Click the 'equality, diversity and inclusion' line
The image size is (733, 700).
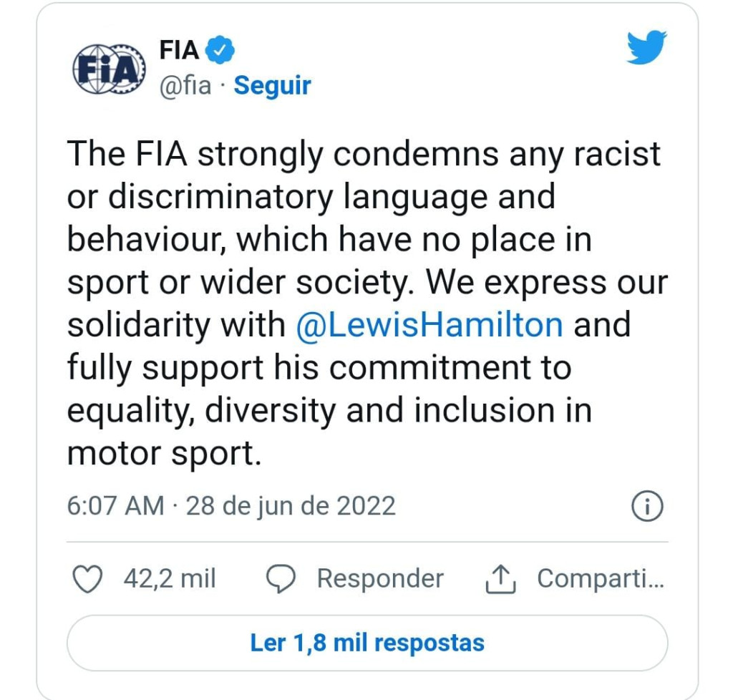pyautogui.click(x=329, y=411)
